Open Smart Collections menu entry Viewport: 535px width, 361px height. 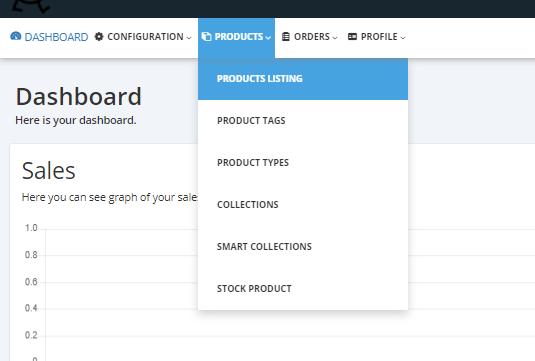click(x=303, y=247)
